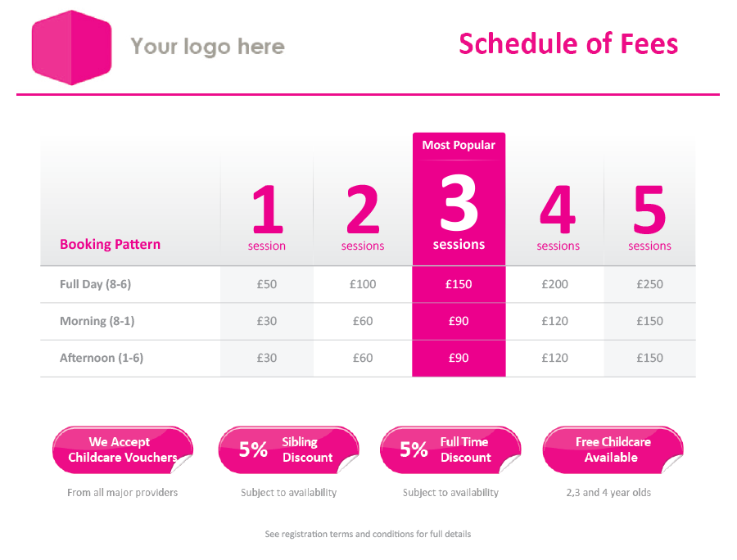The image size is (737, 560).
Task: Select the highlighted £150 Full Day price
Action: tap(459, 284)
